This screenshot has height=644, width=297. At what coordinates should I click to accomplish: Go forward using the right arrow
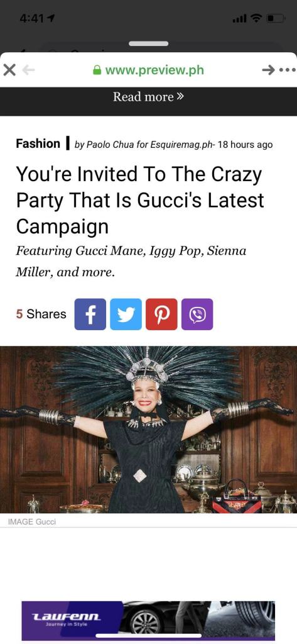pos(268,70)
